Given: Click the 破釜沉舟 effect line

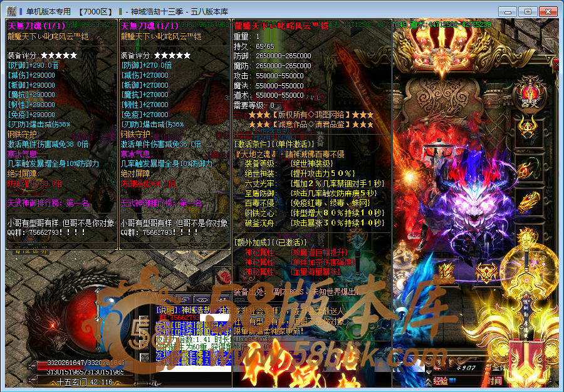Looking at the screenshot, I should 315,223.
